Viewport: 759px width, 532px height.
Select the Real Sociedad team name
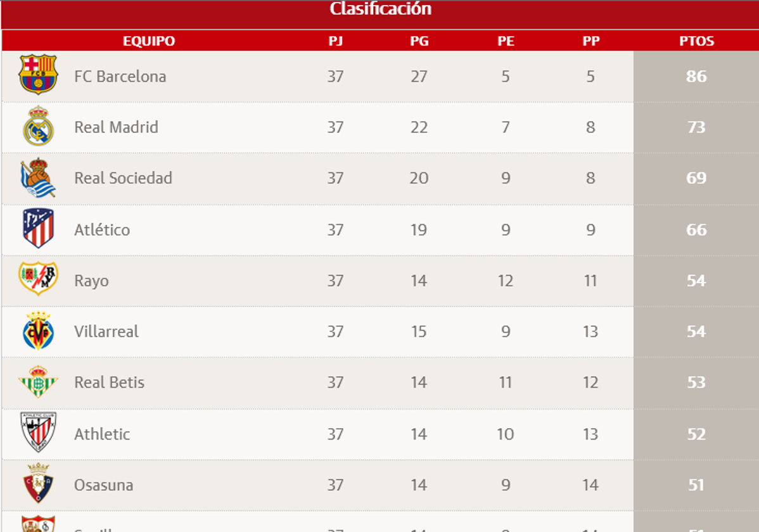tap(123, 178)
